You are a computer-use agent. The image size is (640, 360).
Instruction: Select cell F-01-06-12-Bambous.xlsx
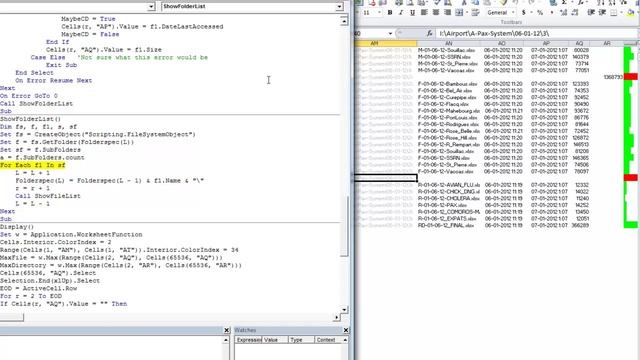click(449, 84)
